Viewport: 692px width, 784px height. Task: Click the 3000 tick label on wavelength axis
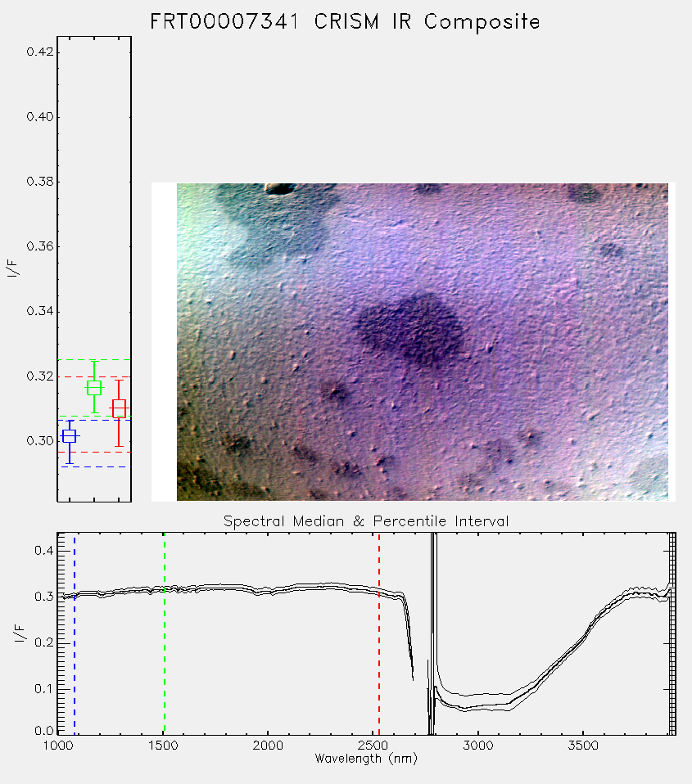tap(477, 746)
